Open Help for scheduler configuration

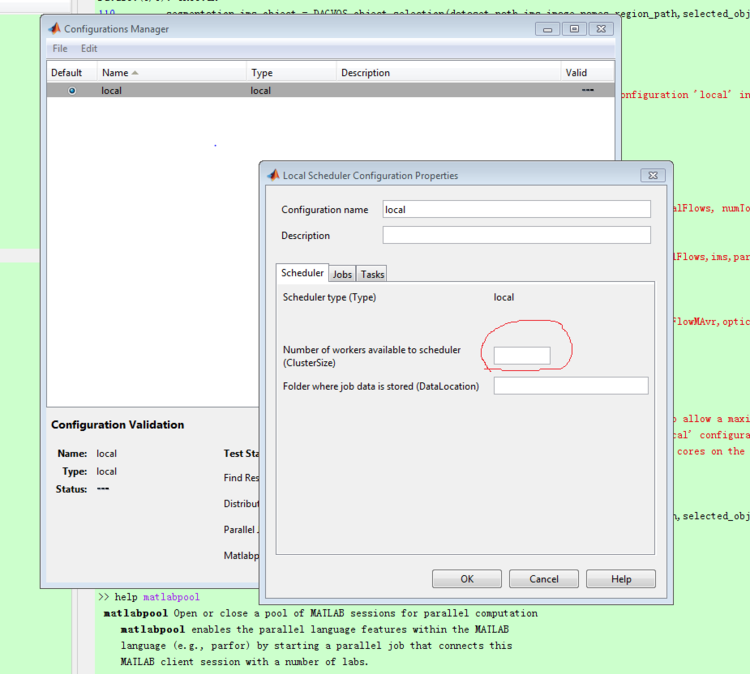[621, 579]
